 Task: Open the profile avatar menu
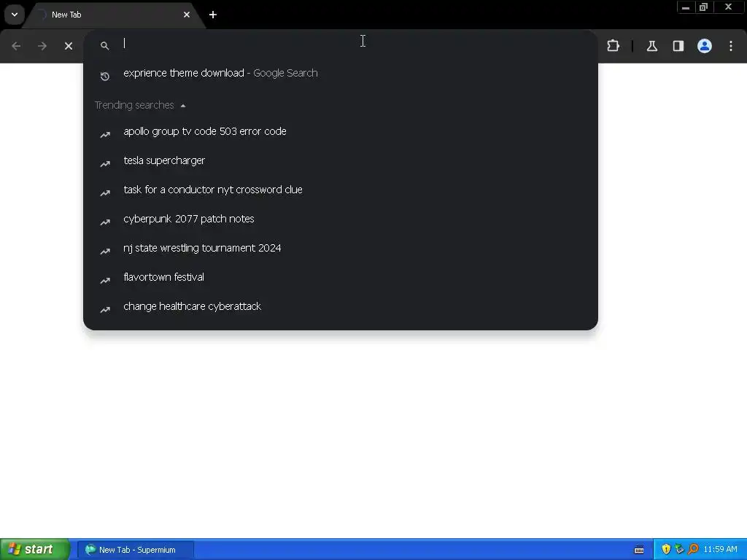(705, 46)
